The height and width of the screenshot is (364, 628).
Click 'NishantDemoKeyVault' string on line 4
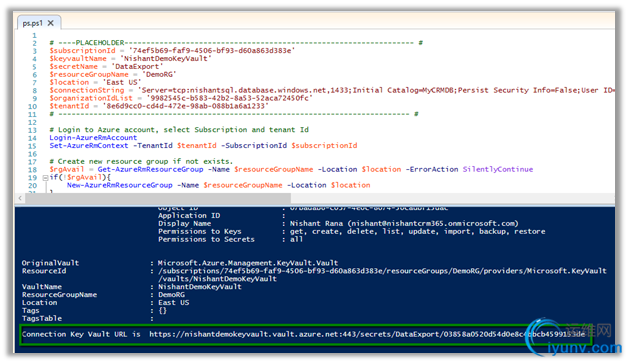[x=166, y=59]
